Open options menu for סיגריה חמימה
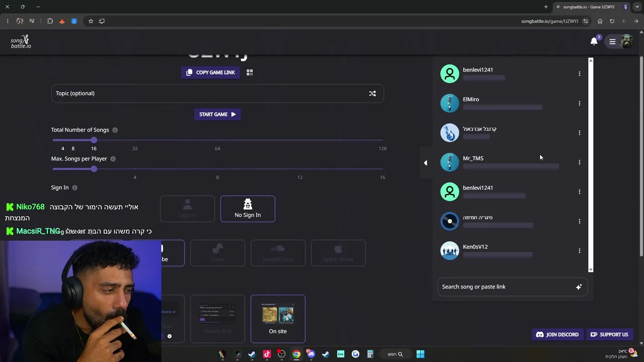Viewport: 644px width, 362px height. point(580,221)
